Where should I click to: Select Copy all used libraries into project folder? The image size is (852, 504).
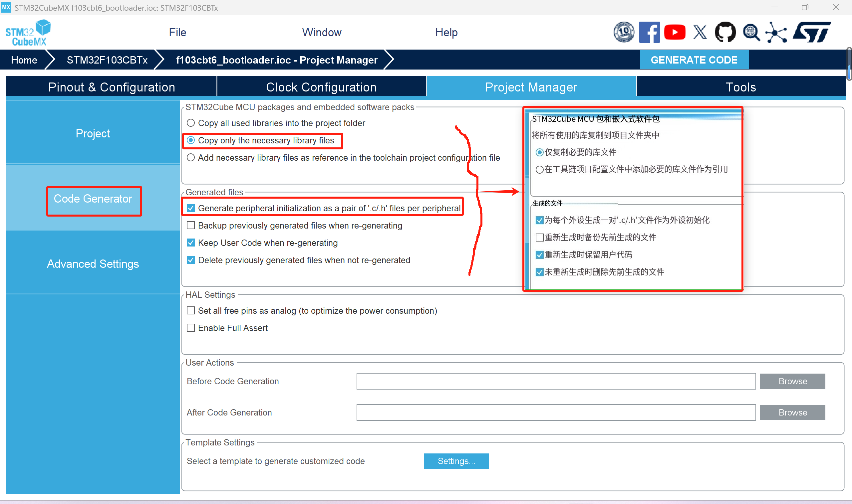click(191, 123)
